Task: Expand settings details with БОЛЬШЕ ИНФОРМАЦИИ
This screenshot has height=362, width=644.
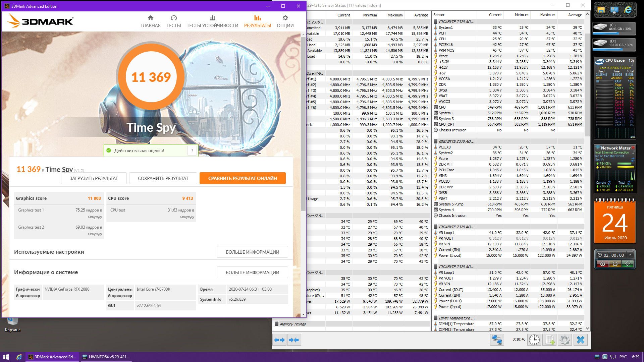Action: pyautogui.click(x=252, y=252)
